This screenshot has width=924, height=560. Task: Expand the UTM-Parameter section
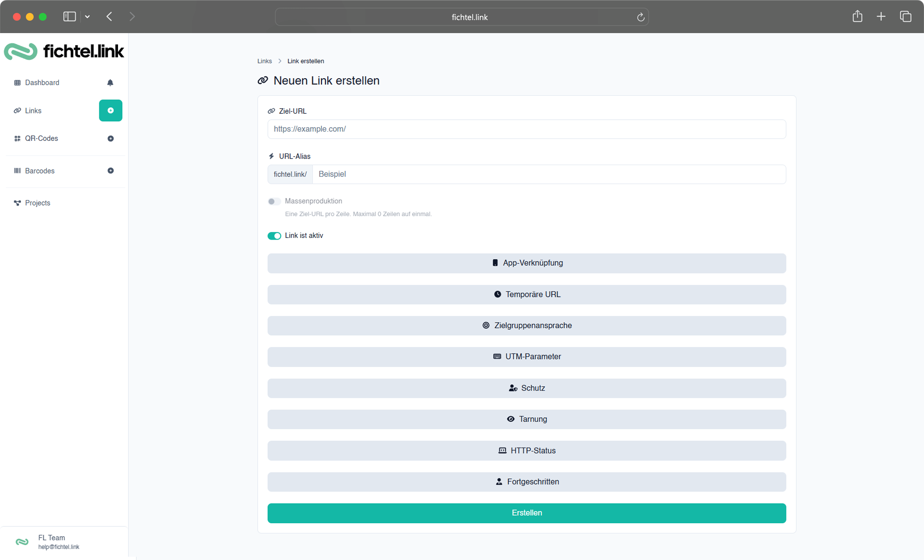pos(526,357)
